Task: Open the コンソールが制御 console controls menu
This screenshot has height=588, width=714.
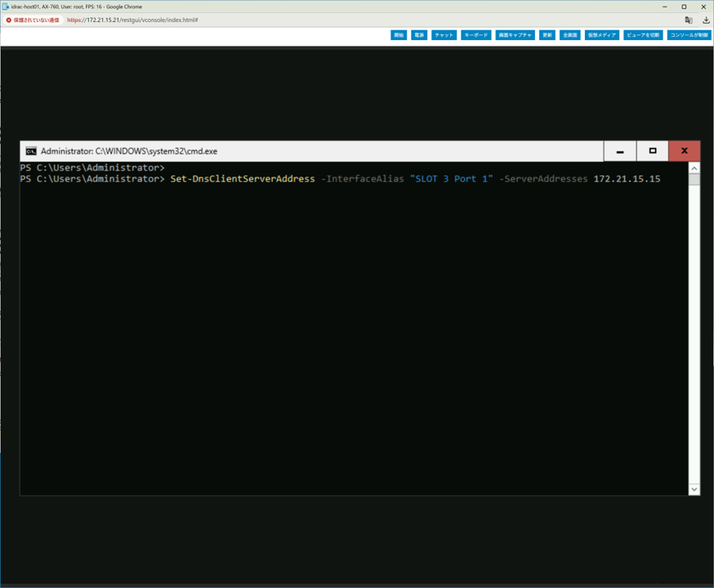Action: (688, 35)
